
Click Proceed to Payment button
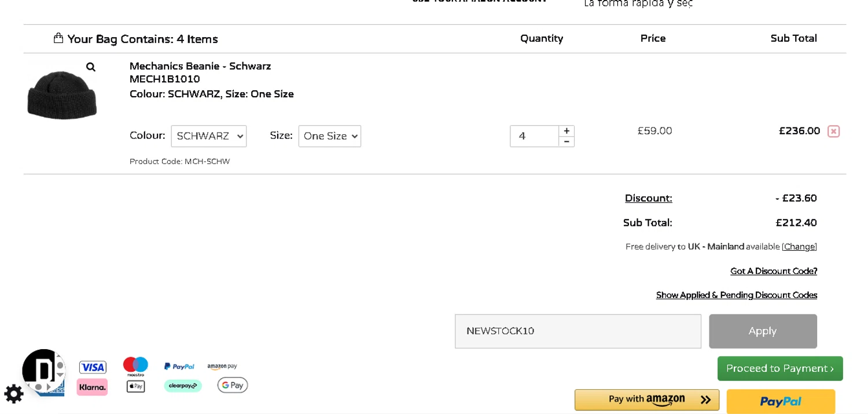click(779, 368)
